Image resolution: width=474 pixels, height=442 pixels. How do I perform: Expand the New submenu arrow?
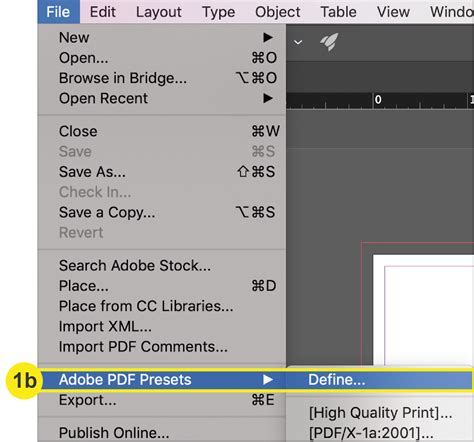point(268,37)
